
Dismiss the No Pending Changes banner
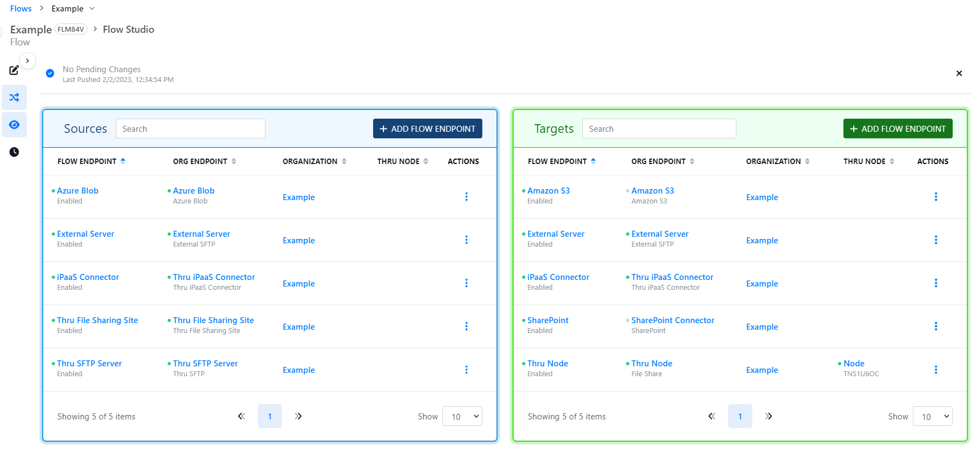959,73
